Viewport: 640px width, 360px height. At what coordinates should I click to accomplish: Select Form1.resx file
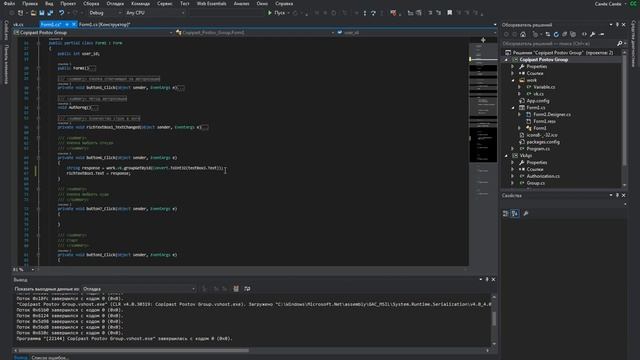tap(544, 121)
